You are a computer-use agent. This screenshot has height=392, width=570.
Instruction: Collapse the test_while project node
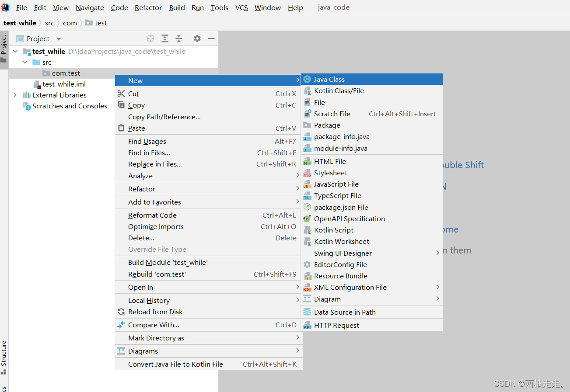click(x=16, y=51)
